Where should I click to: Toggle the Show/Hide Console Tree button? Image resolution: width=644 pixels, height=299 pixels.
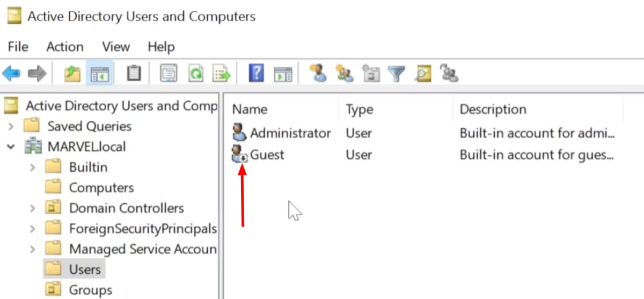coord(99,73)
